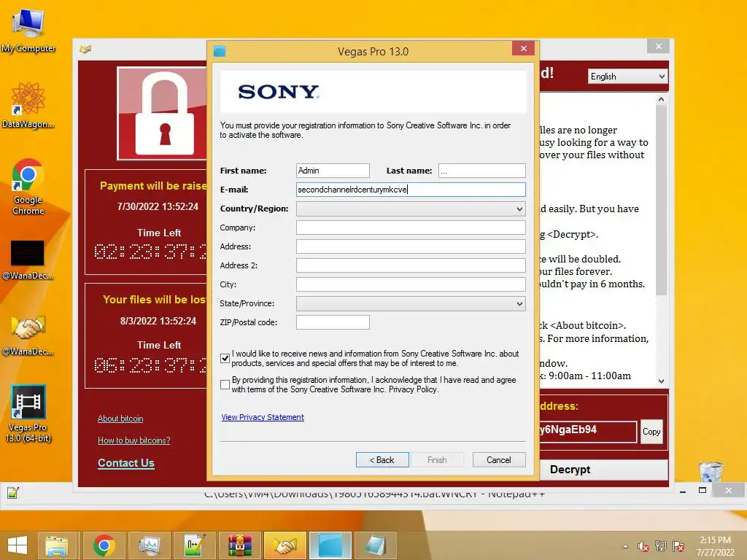This screenshot has height=560, width=747.
Task: Open the Contact Us link
Action: [x=125, y=463]
